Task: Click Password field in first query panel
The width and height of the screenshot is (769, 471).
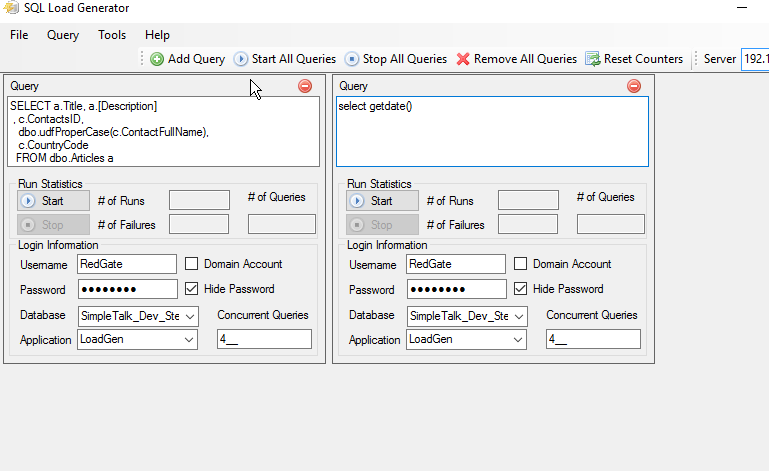Action: click(128, 289)
